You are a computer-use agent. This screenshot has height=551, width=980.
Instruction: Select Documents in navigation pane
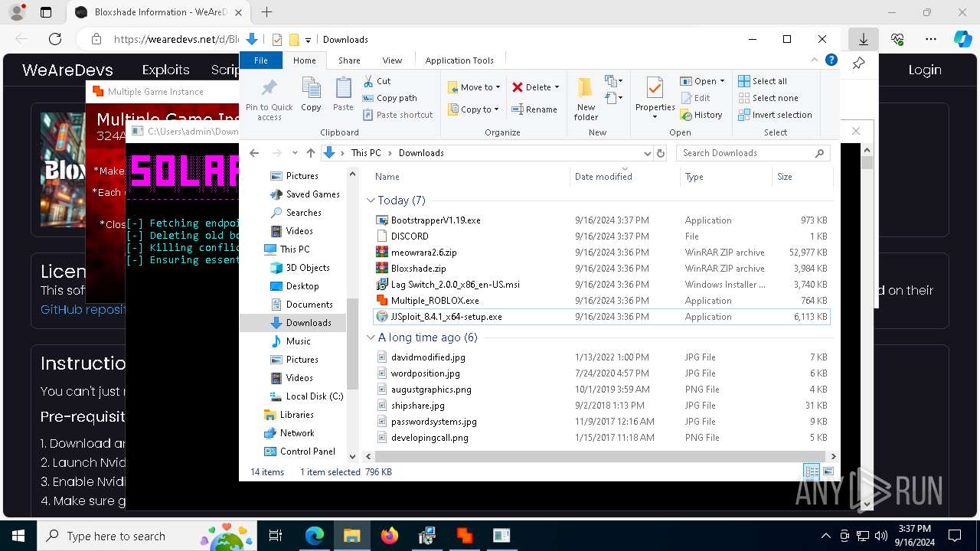309,305
